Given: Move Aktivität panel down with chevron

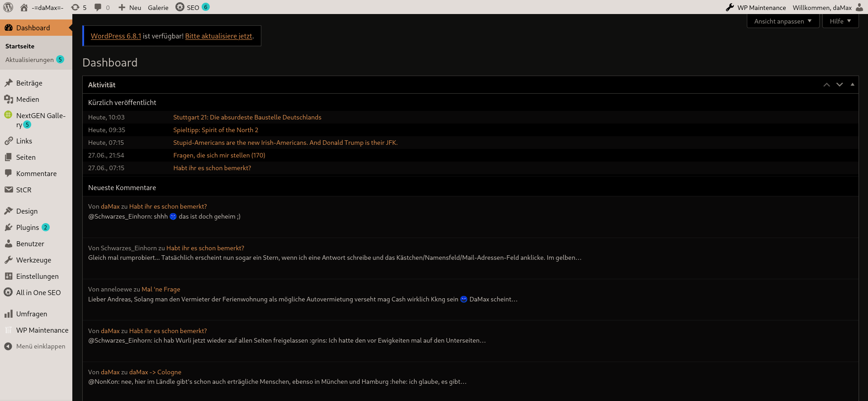Looking at the screenshot, I should [840, 85].
